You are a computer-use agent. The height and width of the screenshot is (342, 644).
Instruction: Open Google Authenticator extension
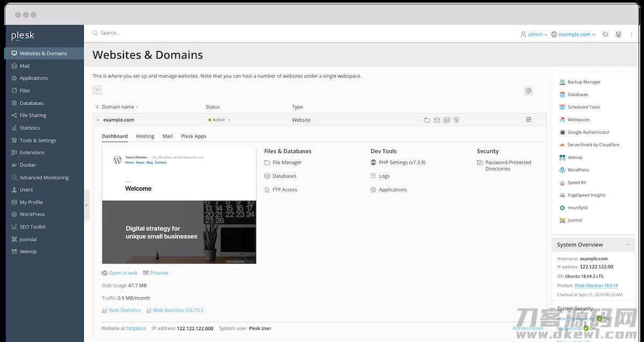tap(584, 132)
